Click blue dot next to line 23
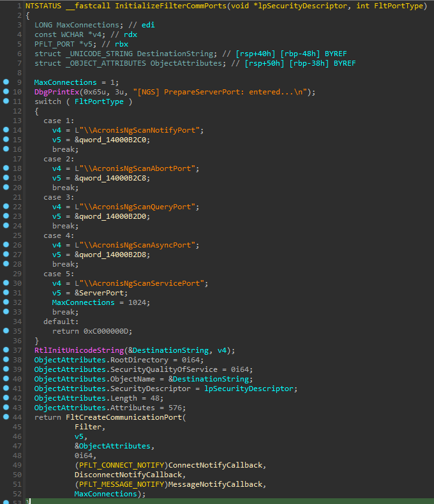 click(6, 216)
